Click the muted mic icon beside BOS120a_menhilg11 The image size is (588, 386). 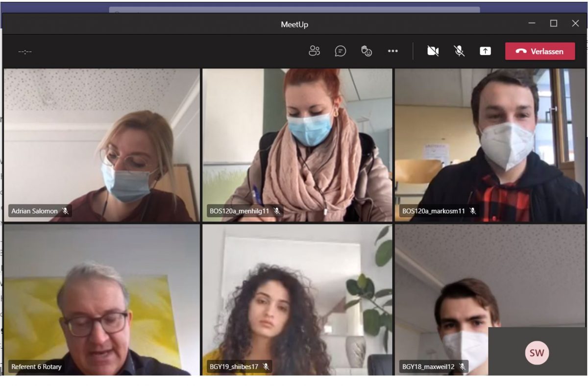pos(277,211)
